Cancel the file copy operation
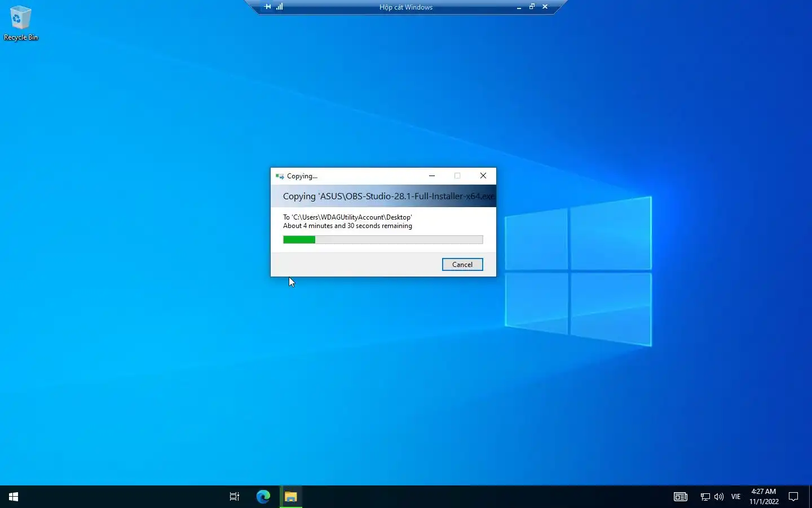 [462, 265]
